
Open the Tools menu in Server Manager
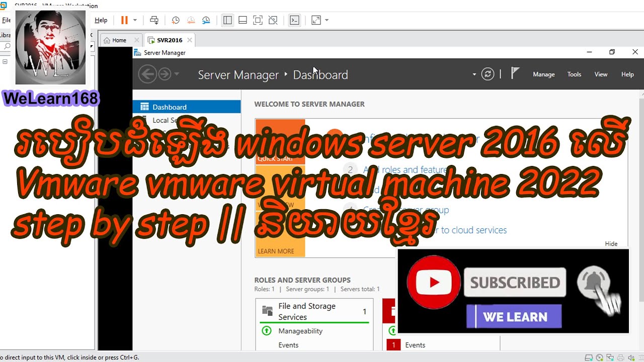574,74
